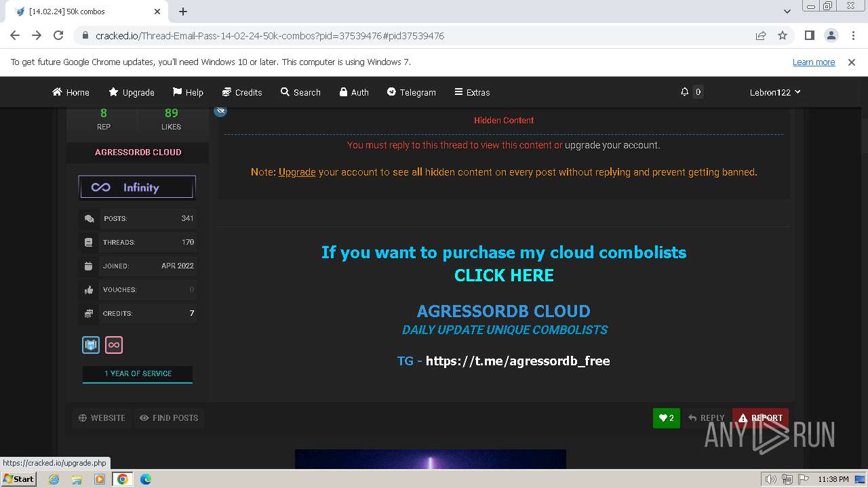Reload the current page
The height and width of the screenshot is (488, 868).
pyautogui.click(x=58, y=35)
